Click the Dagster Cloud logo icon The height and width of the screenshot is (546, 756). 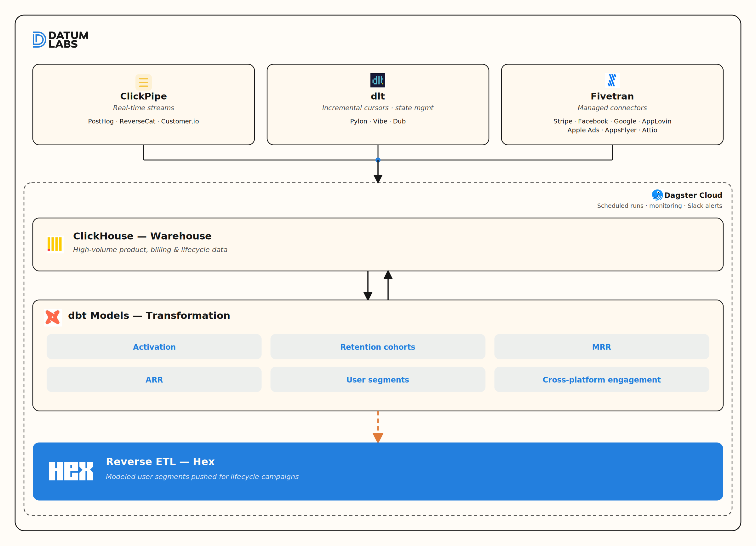(657, 195)
